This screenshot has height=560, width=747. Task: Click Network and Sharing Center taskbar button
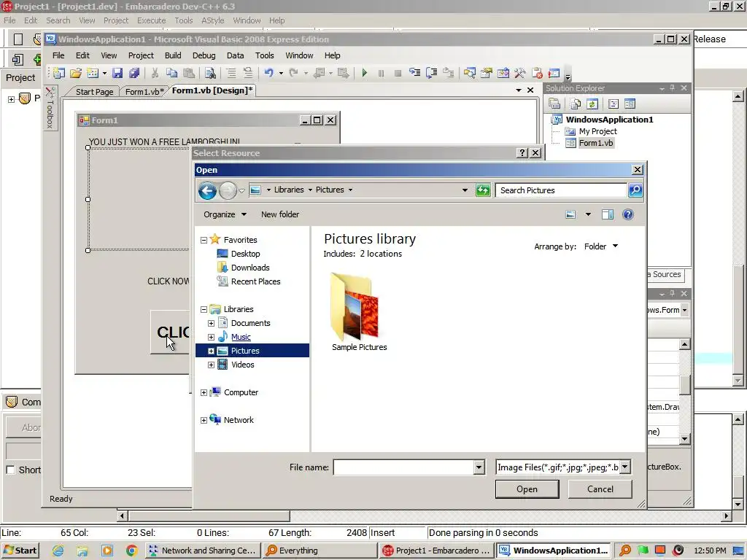[x=203, y=551]
